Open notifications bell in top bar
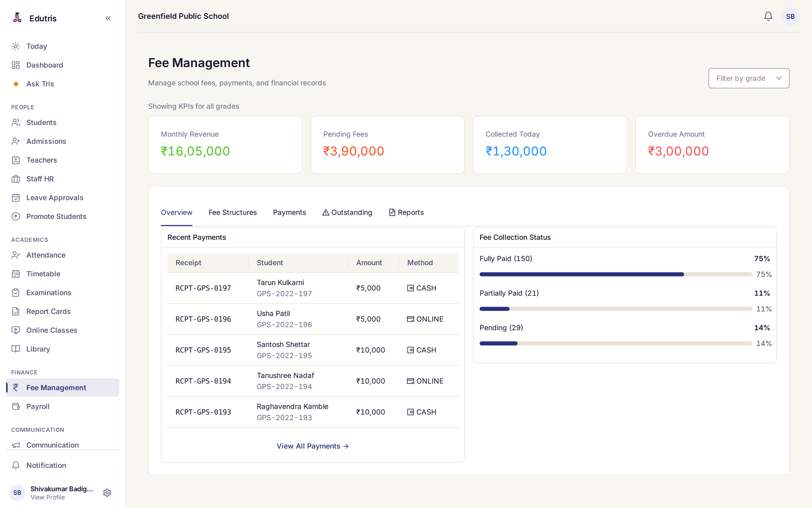Image resolution: width=812 pixels, height=508 pixels. (x=768, y=16)
